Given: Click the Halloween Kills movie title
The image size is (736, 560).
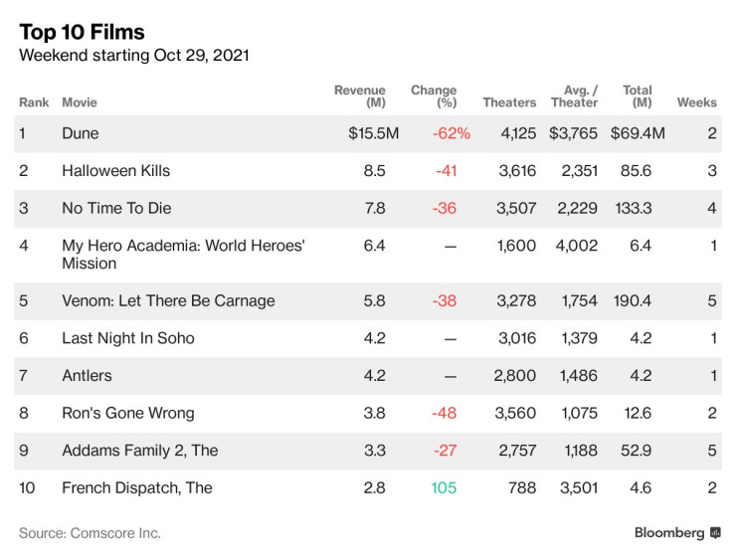Looking at the screenshot, I should point(115,171).
